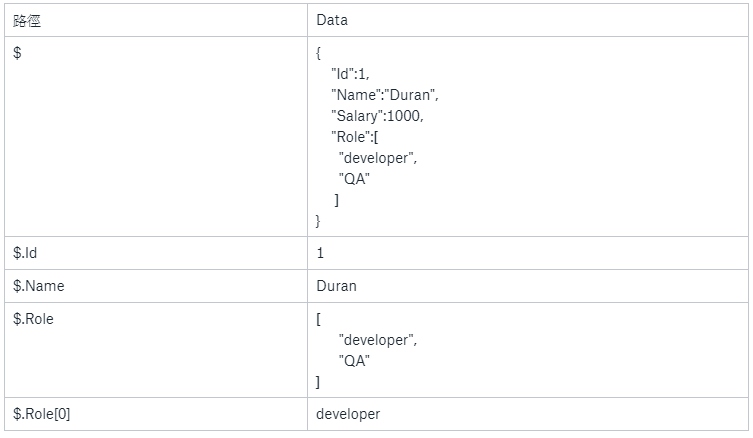Select the "Salary":1000 line

click(x=377, y=116)
